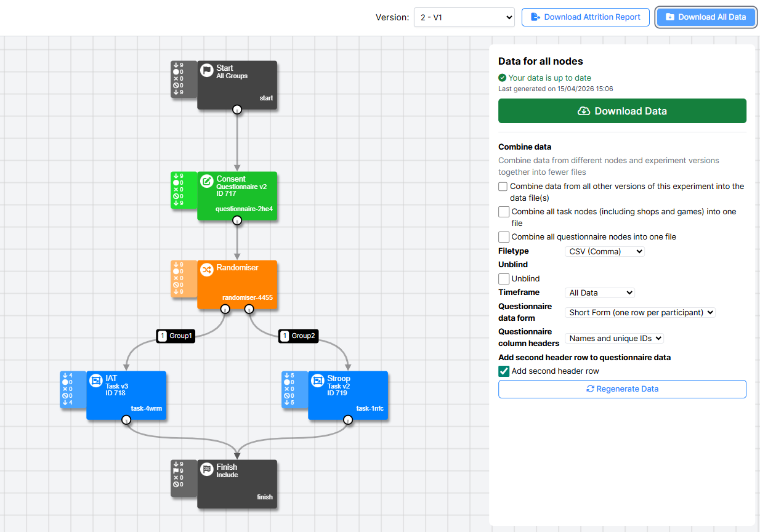Open the IAT node participant stats panel

coord(73,389)
